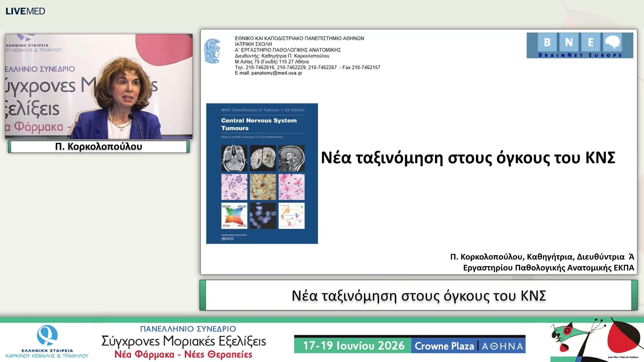Click the speaker video thumbnail
The height and width of the screenshot is (362, 644).
(99, 86)
